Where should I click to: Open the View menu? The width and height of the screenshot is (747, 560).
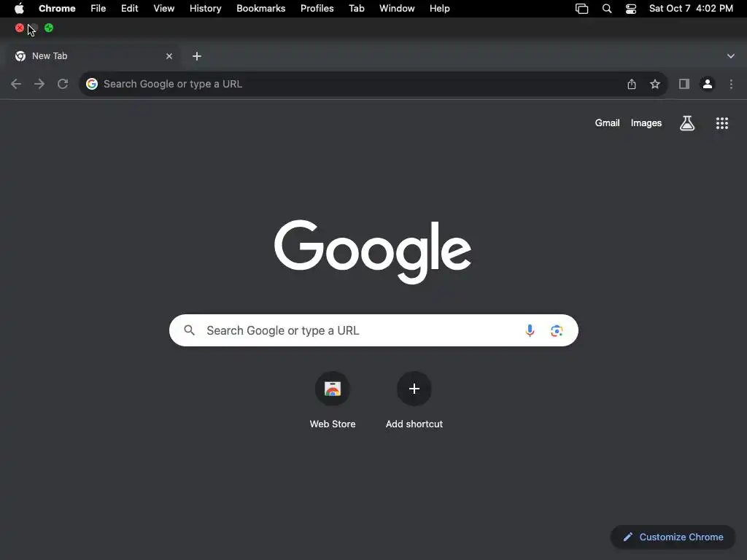164,9
